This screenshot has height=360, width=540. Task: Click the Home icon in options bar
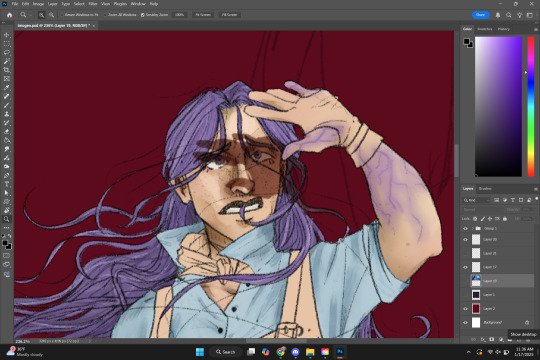click(x=9, y=15)
